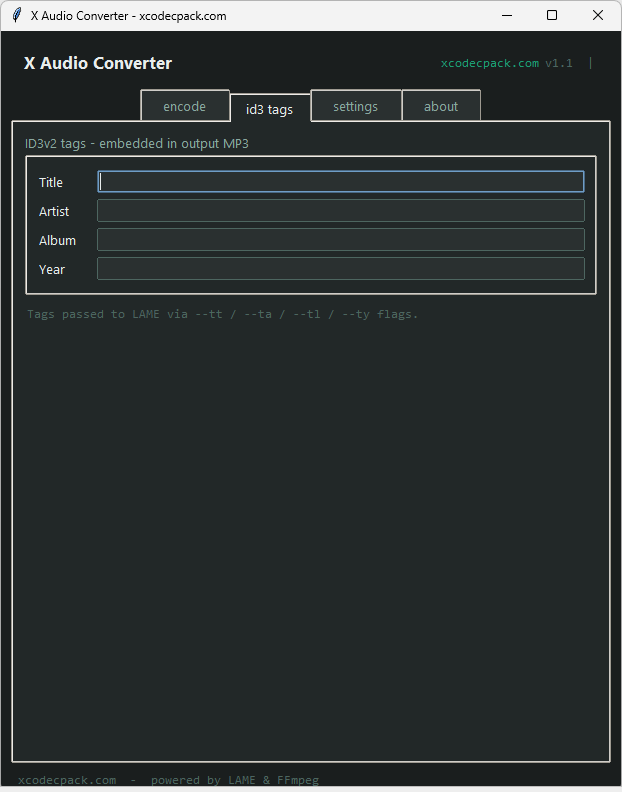Maximize the X Audio Converter window
The height and width of the screenshot is (792, 622).
pyautogui.click(x=551, y=15)
